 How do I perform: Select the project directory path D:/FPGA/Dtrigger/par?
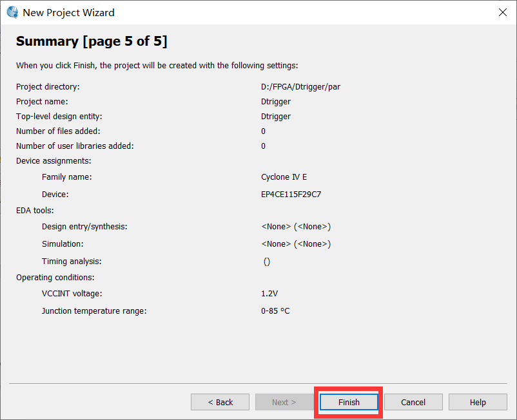pyautogui.click(x=300, y=87)
